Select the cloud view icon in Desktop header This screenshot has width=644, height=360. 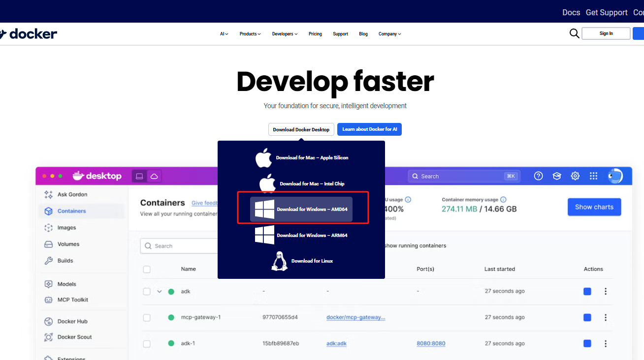click(x=154, y=176)
